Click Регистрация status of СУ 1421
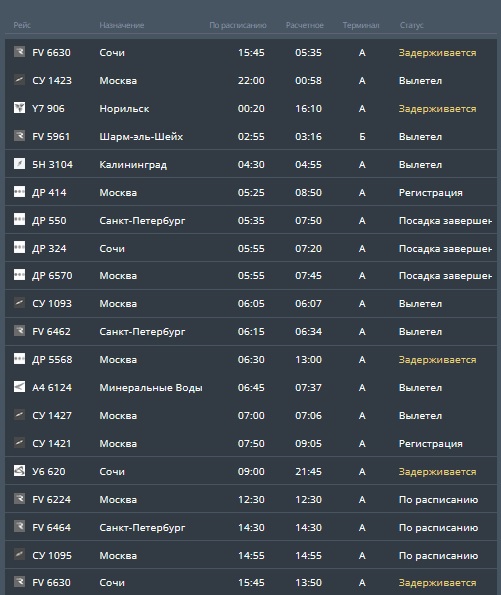This screenshot has height=595, width=501. (x=431, y=444)
